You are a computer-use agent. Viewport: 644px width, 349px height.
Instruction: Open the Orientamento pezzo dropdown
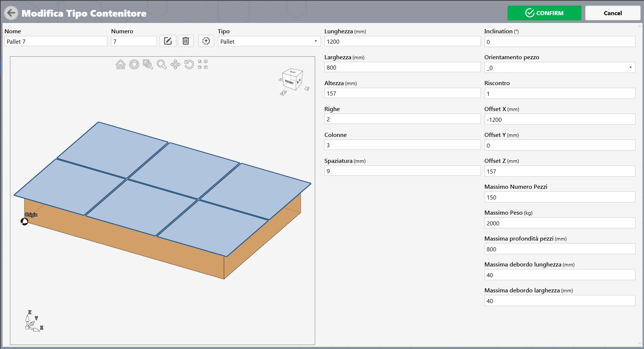(x=560, y=67)
